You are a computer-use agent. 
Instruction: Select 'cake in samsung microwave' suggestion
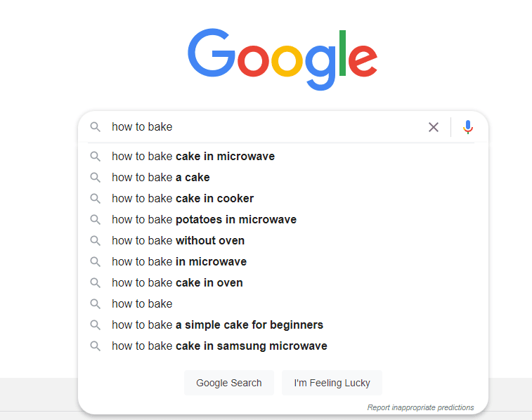tap(283, 346)
